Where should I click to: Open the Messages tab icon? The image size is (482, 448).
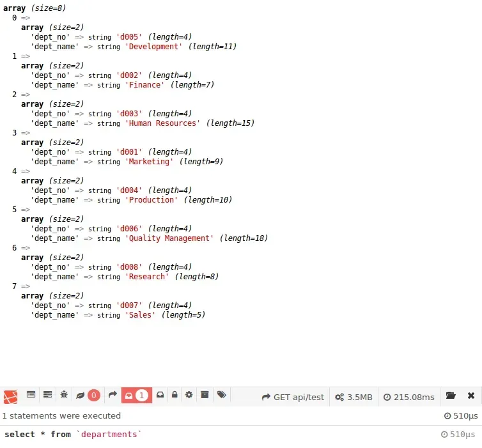point(31,394)
